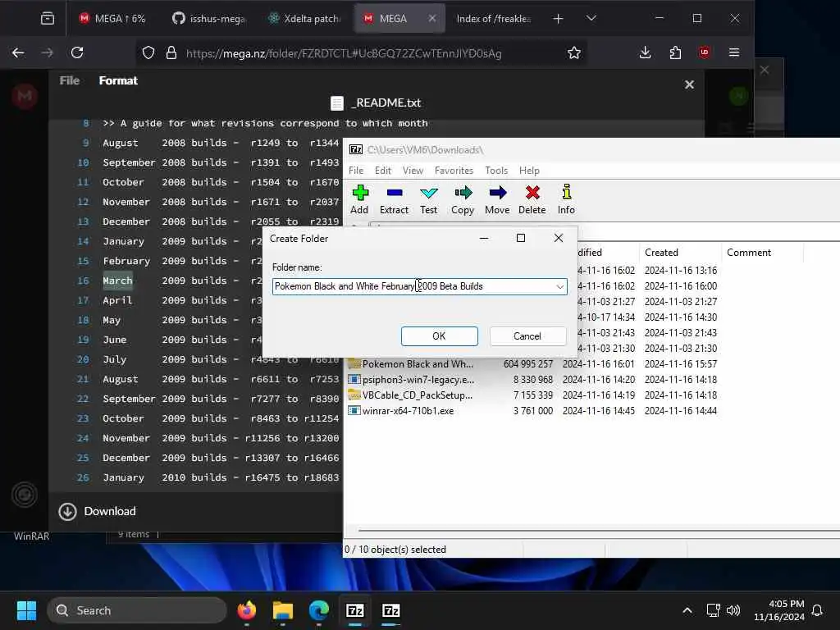Confirm folder creation with OK button

click(440, 336)
